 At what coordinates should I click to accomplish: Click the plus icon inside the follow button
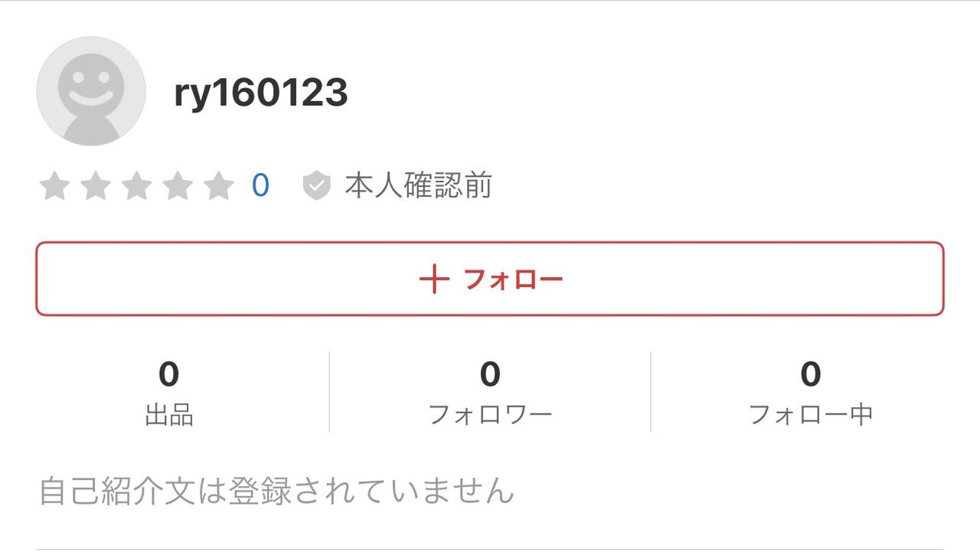[x=434, y=279]
